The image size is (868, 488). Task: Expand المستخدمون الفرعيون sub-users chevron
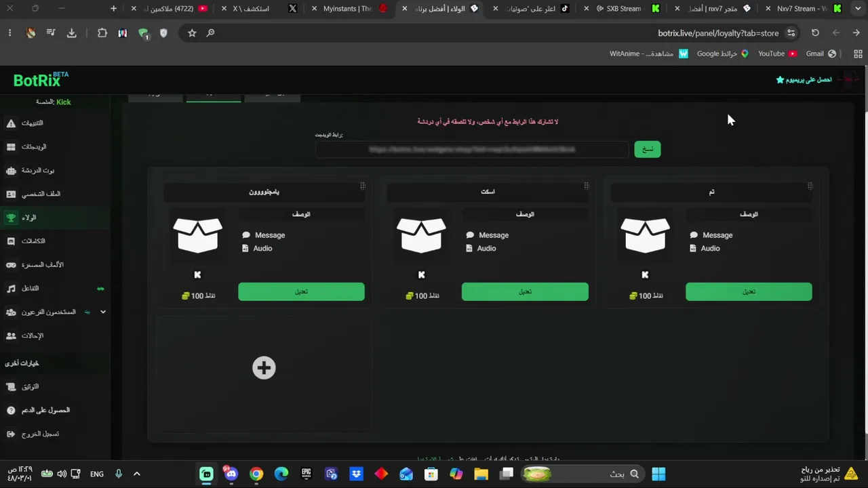(103, 312)
